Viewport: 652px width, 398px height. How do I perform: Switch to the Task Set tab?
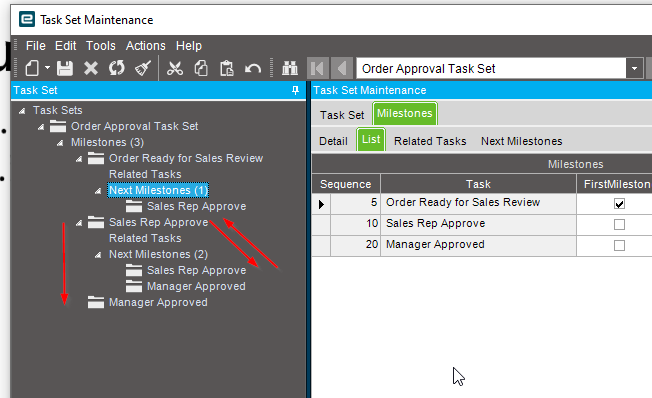pyautogui.click(x=342, y=115)
